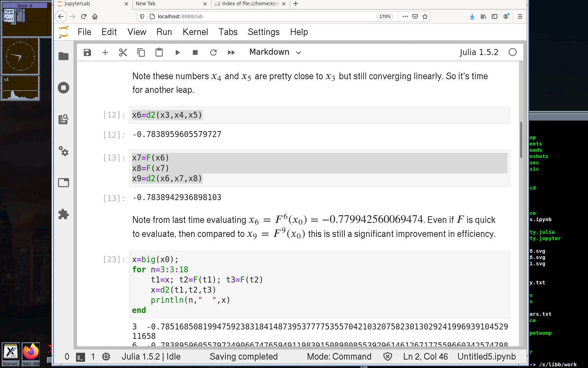Run the selected cells with play icon
This screenshot has height=368, width=588.
(x=177, y=53)
